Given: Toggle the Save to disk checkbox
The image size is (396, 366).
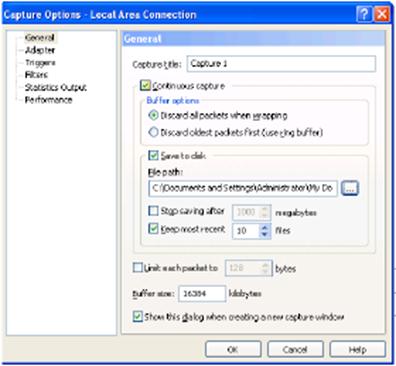Looking at the screenshot, I should pyautogui.click(x=153, y=155).
